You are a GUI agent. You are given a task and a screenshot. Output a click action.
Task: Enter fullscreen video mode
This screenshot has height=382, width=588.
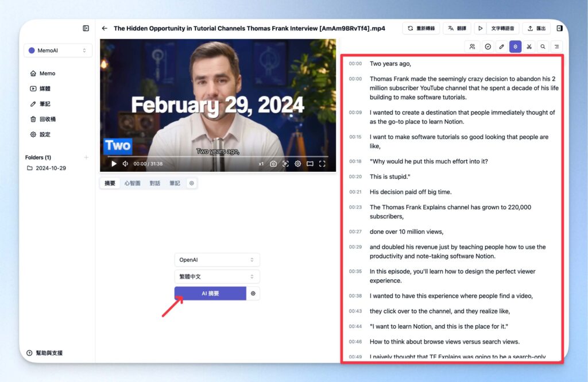pyautogui.click(x=322, y=164)
